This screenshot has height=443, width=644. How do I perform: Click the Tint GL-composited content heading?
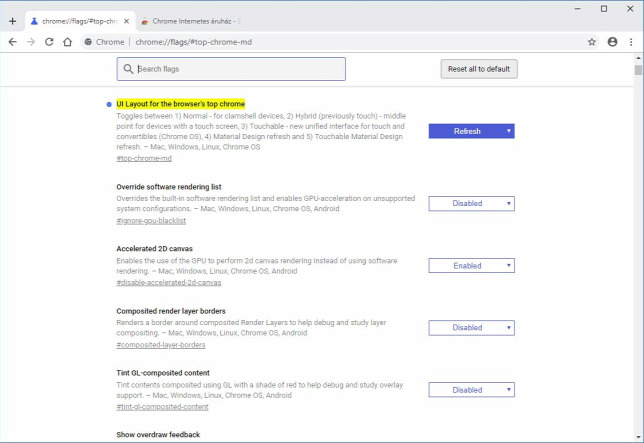[163, 373]
